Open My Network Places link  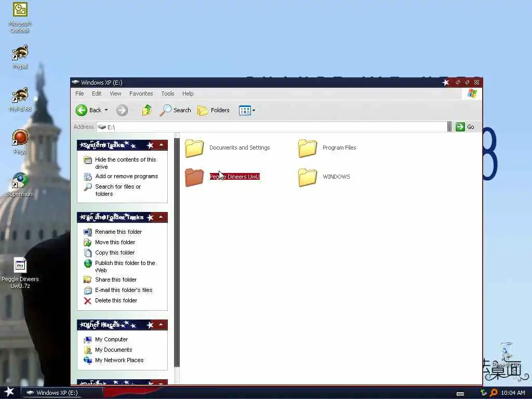point(119,360)
